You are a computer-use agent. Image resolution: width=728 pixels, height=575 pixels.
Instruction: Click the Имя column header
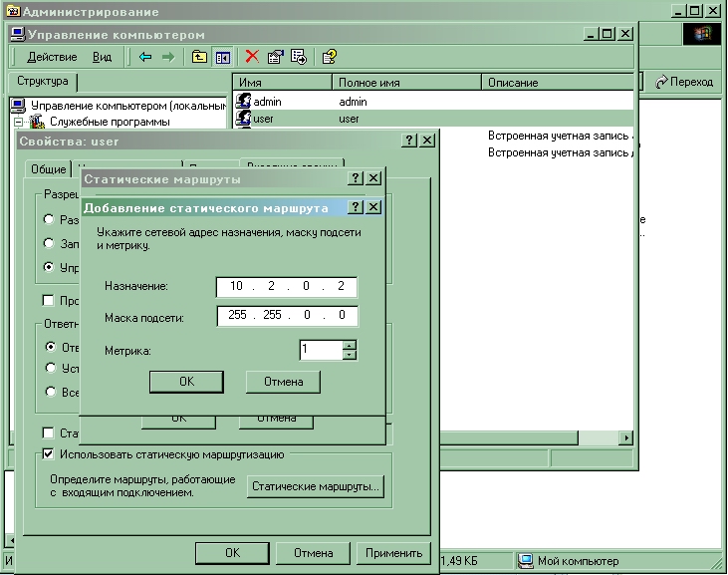[282, 83]
